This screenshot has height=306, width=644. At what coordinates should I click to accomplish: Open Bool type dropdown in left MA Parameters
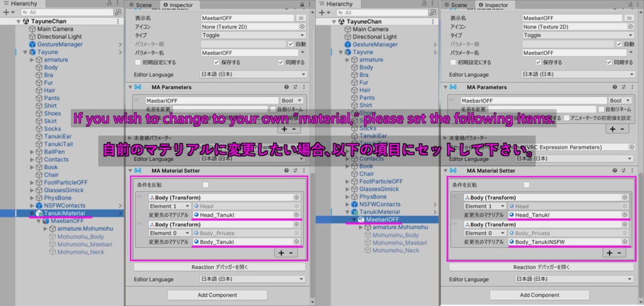[x=292, y=101]
